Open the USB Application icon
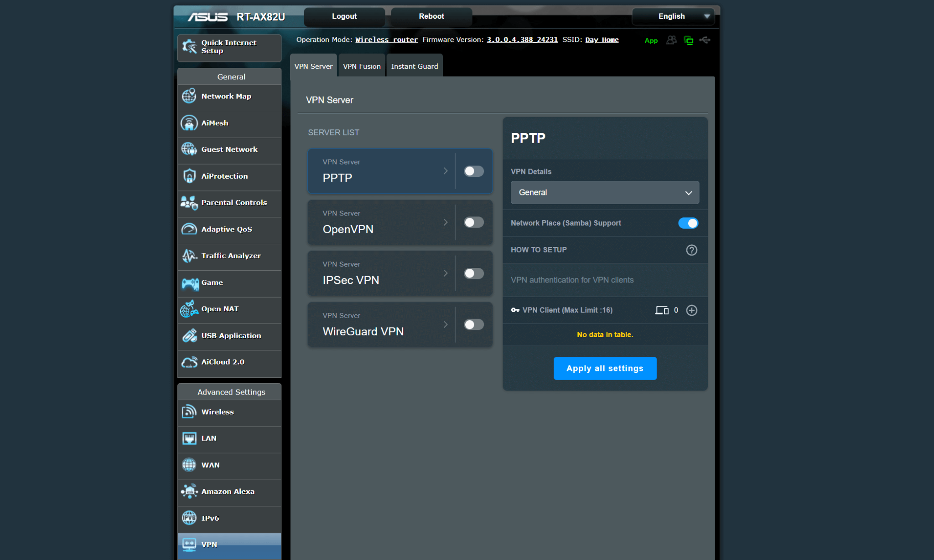Image resolution: width=934 pixels, height=560 pixels. pos(189,336)
